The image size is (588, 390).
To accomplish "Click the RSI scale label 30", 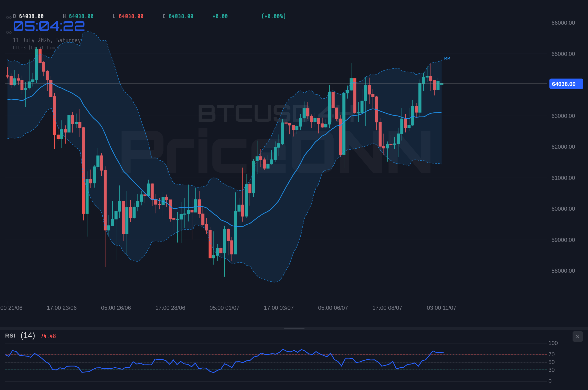I will 551,370.
